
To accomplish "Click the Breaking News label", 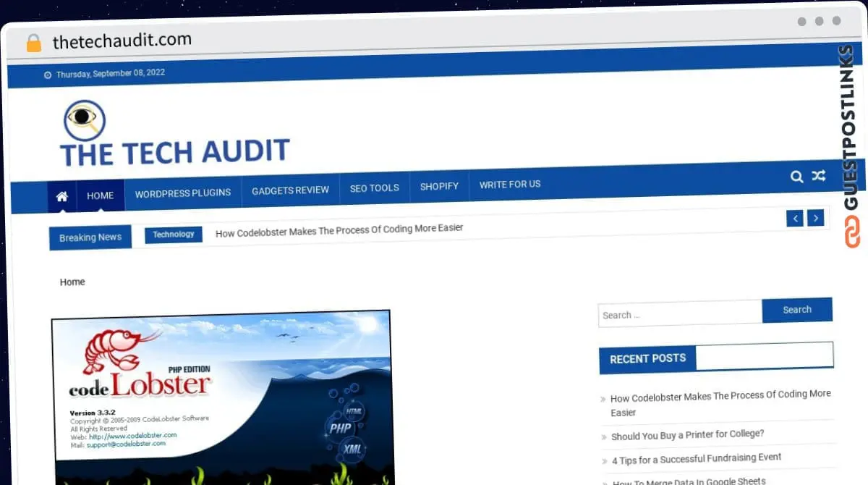I will pyautogui.click(x=90, y=237).
